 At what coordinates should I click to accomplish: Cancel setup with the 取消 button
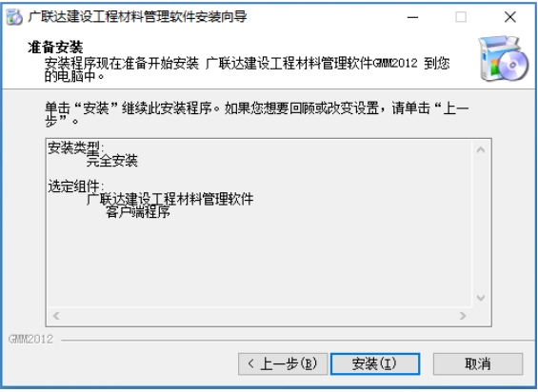(478, 363)
